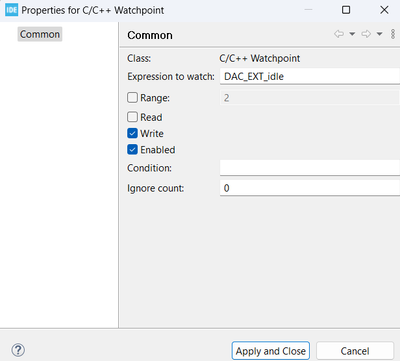Go forward using the right arrow icon

click(x=366, y=34)
